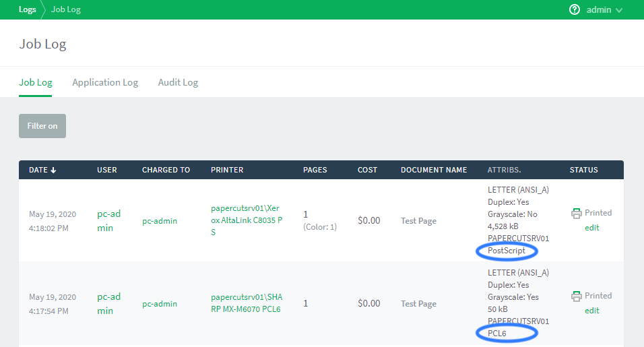Select $0.00 cost in the Xerox row
Viewport: 644px width, 347px height.
pyautogui.click(x=369, y=220)
